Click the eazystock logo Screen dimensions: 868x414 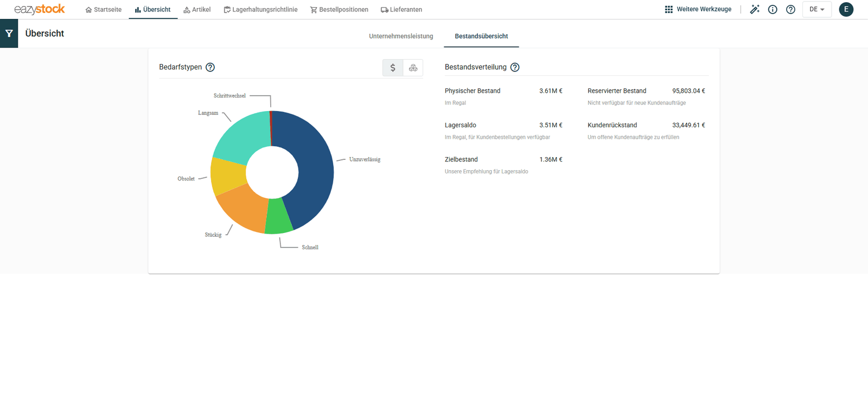(x=40, y=9)
